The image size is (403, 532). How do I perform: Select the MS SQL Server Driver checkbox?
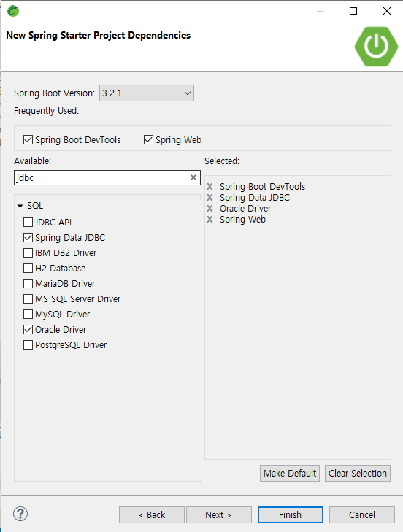28,299
